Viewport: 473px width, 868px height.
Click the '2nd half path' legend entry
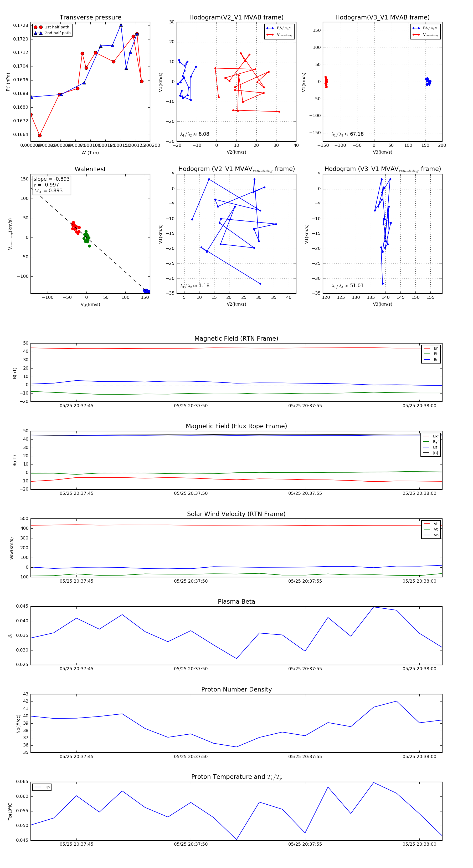[52, 33]
